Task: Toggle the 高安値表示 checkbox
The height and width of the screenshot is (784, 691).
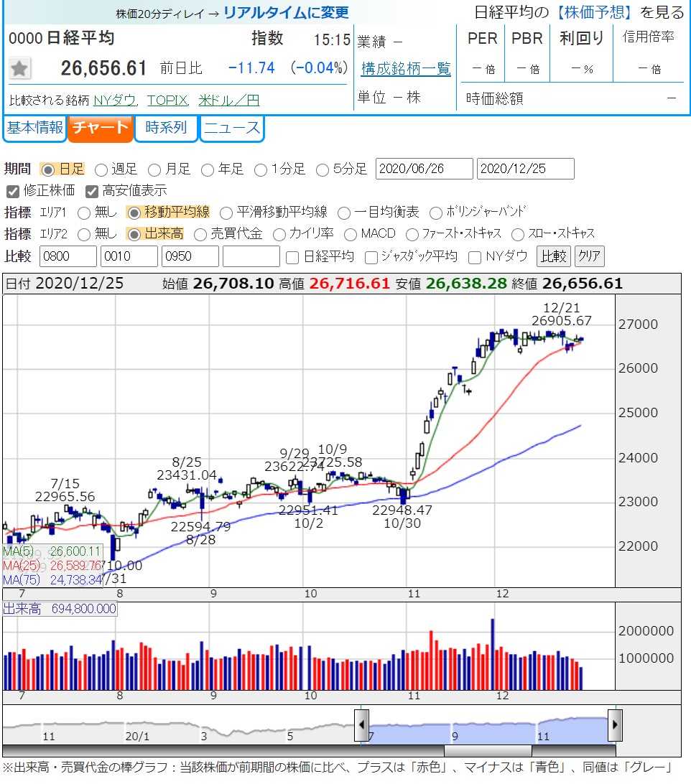Action: [91, 192]
